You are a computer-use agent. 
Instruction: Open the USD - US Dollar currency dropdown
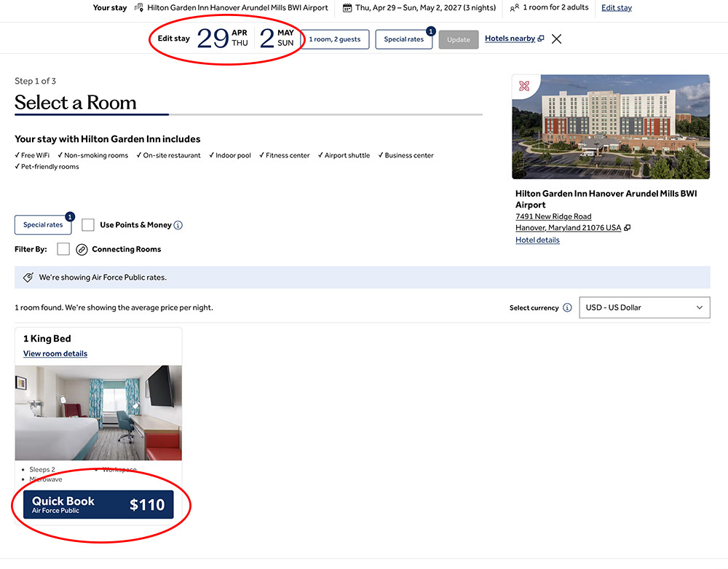click(x=644, y=307)
